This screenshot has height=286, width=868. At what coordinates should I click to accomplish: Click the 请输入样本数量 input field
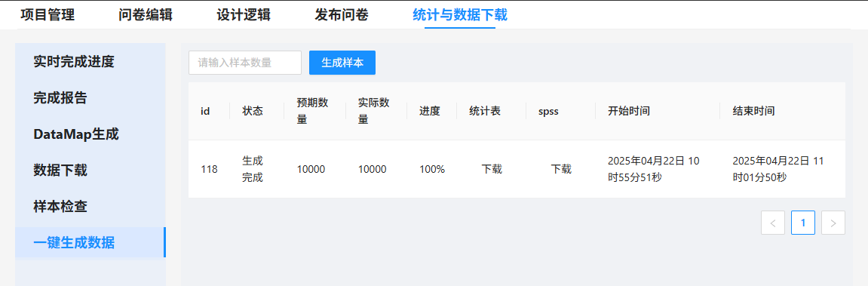(244, 63)
